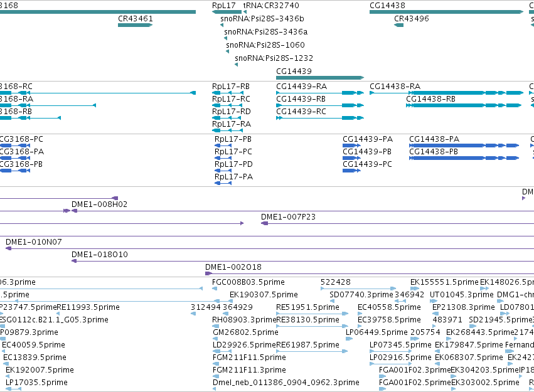This screenshot has height=392, width=534.
Task: Select transcript RpL17-RB label
Action: [x=231, y=87]
